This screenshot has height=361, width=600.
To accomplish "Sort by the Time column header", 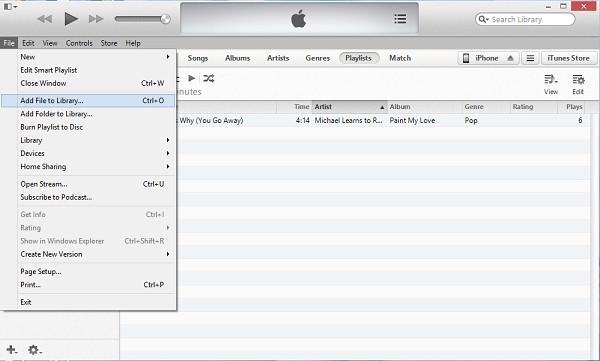I will click(294, 107).
